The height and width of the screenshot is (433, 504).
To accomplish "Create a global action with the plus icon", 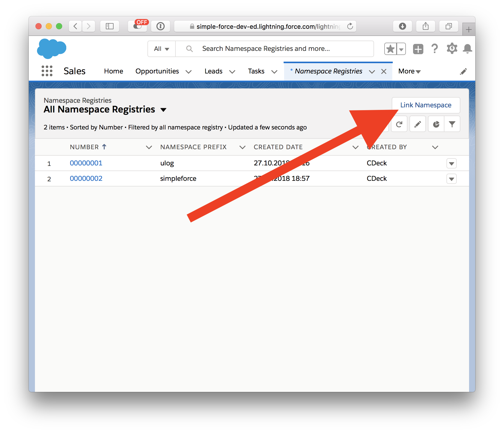I will coord(418,49).
